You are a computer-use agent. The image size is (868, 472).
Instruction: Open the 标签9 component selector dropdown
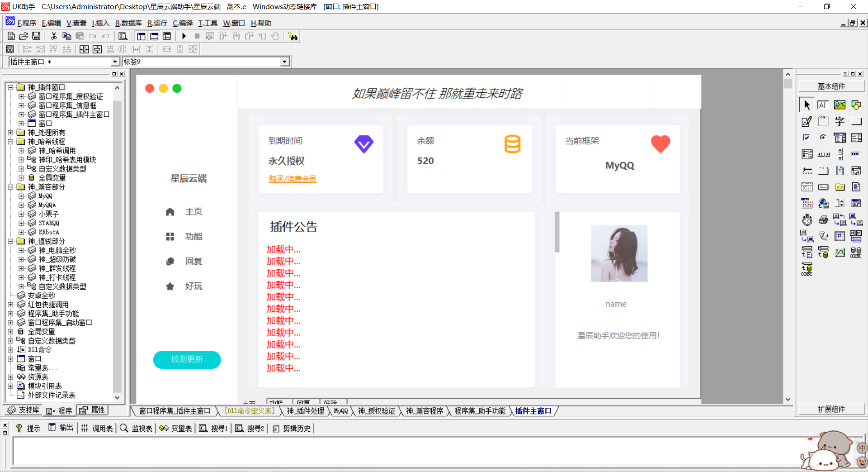pos(284,62)
